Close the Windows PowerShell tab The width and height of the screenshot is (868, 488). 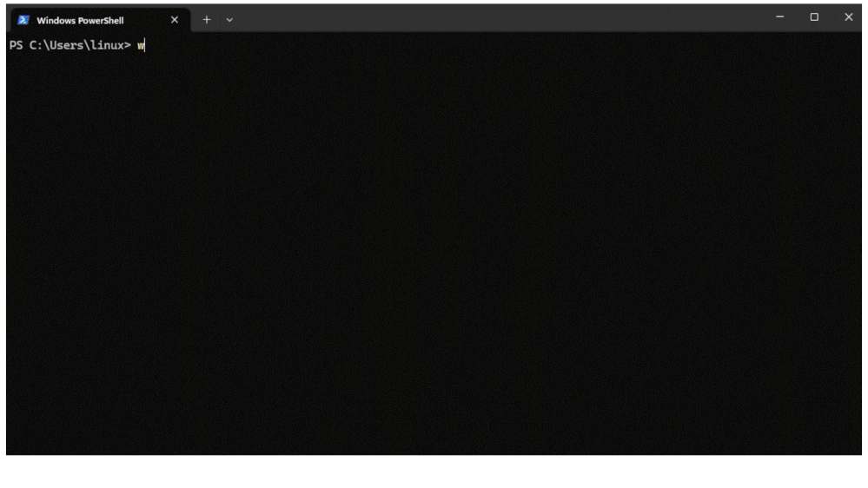coord(175,20)
